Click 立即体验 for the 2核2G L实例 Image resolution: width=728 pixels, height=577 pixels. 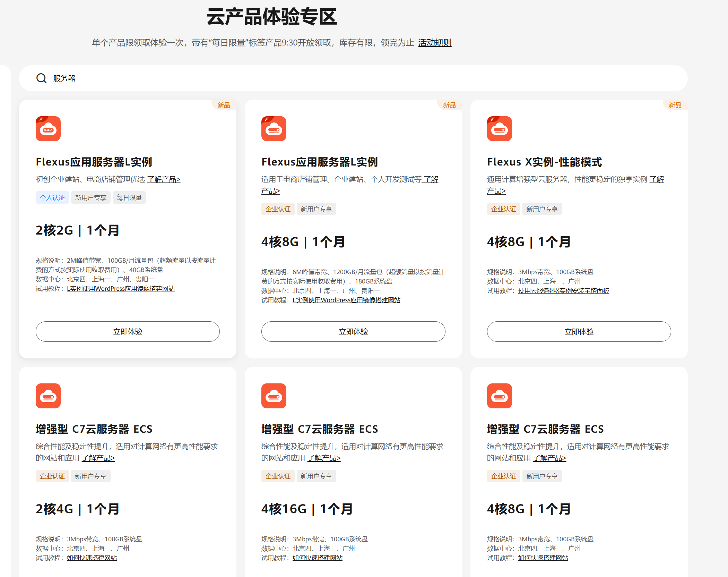(x=128, y=331)
